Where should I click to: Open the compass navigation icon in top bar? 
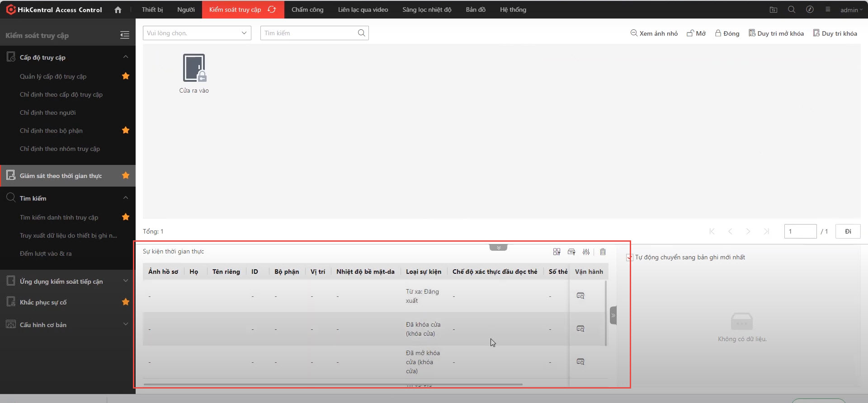[810, 9]
